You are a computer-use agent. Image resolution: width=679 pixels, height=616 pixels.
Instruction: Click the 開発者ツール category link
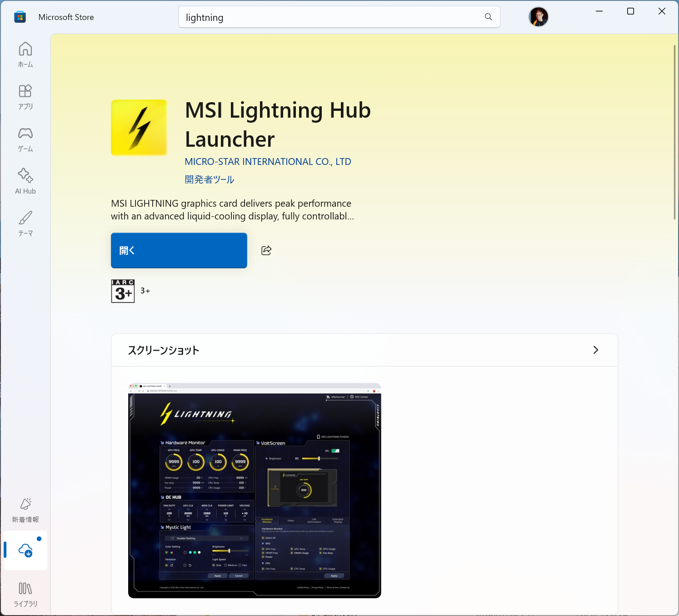209,179
